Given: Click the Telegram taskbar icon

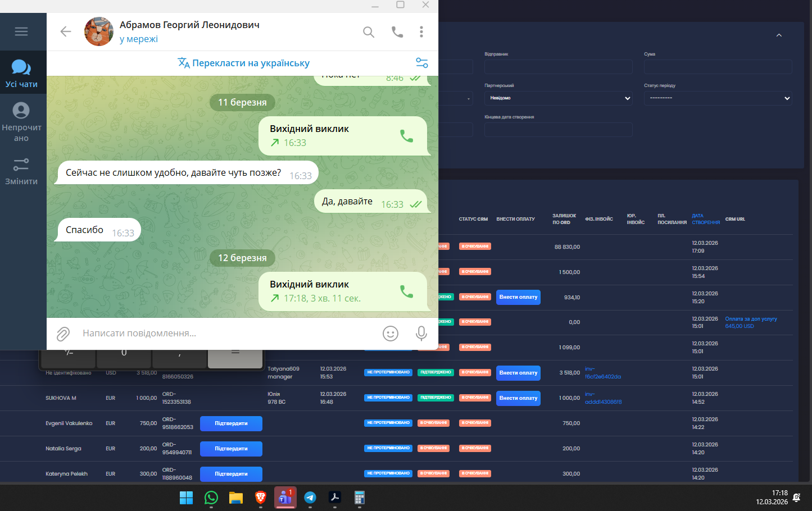Looking at the screenshot, I should (x=310, y=498).
